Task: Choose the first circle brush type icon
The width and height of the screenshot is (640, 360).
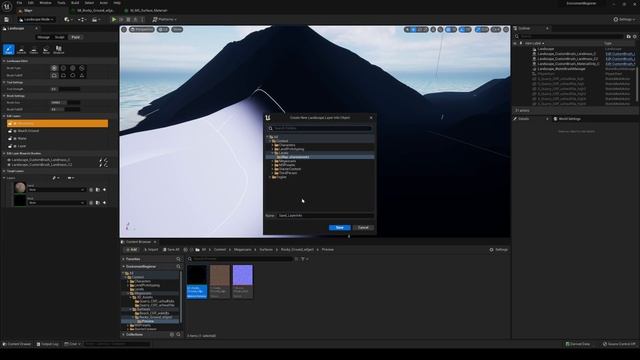Action: (54, 68)
